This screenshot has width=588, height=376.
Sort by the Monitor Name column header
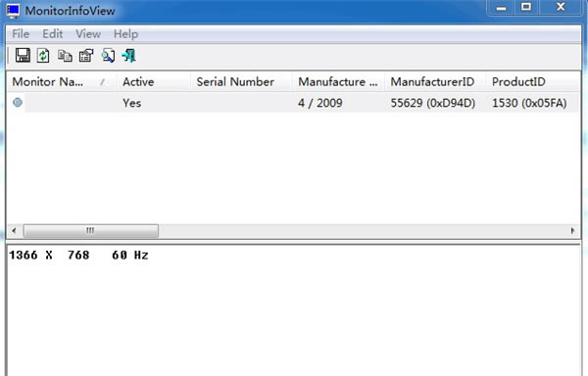(62, 81)
